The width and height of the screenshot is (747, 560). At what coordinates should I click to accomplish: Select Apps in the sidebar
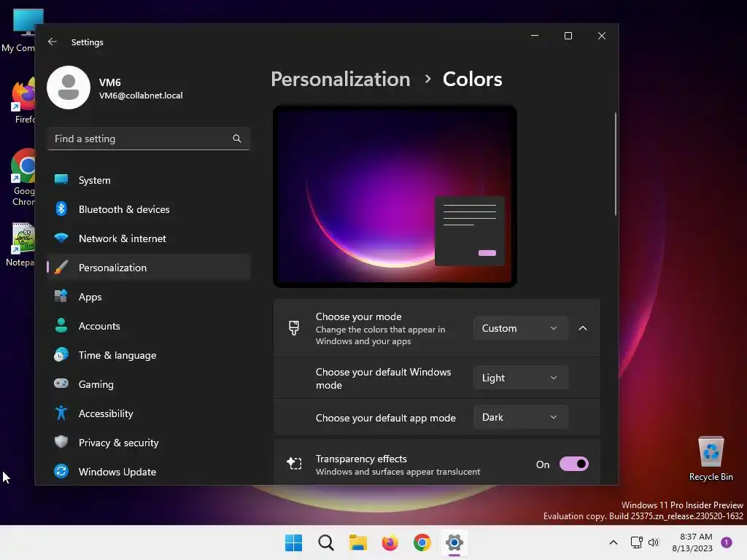(x=149, y=297)
